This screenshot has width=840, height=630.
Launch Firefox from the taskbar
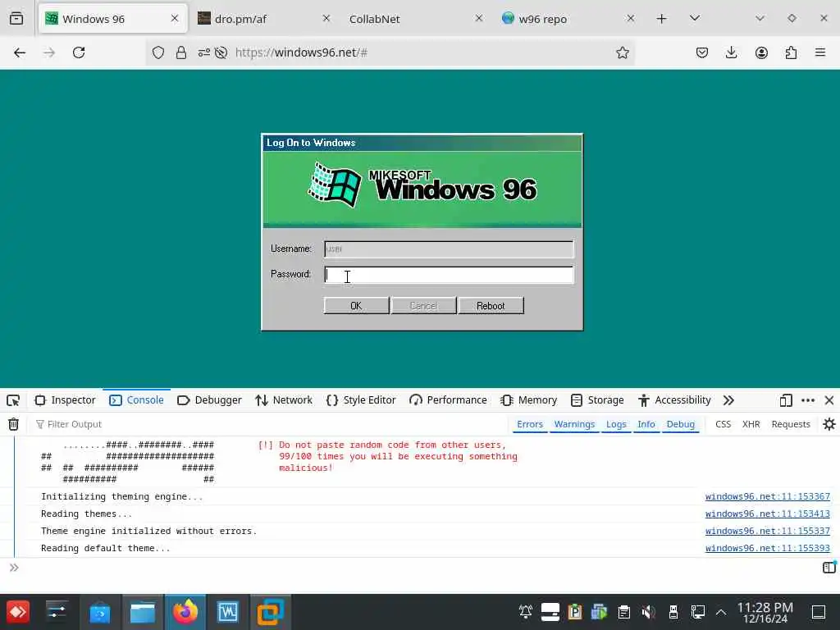(185, 612)
